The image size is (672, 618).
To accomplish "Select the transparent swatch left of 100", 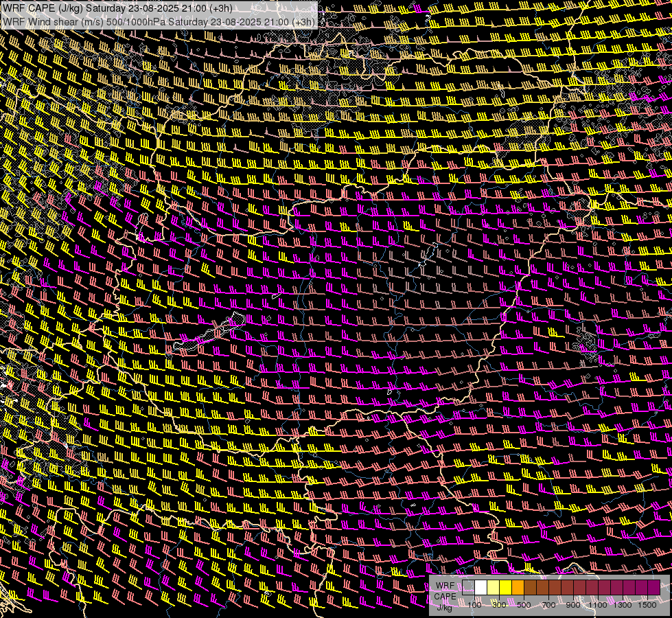I will pos(468,588).
